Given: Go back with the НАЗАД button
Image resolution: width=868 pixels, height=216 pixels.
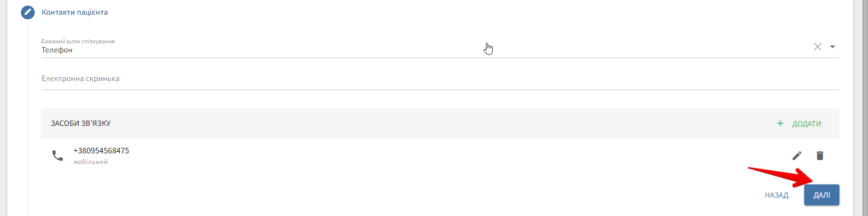Looking at the screenshot, I should [776, 195].
